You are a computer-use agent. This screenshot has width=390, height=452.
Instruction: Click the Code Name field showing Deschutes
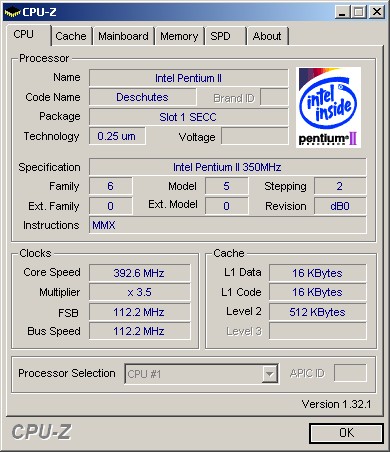point(142,97)
